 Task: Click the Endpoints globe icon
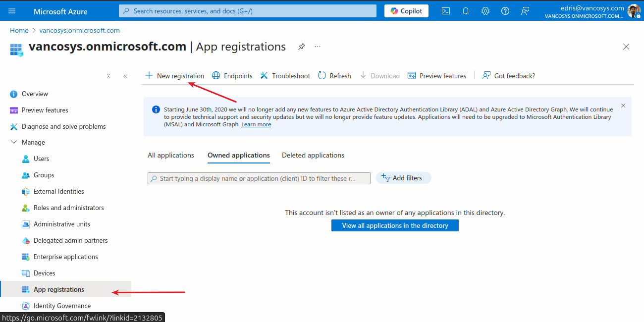pos(216,75)
